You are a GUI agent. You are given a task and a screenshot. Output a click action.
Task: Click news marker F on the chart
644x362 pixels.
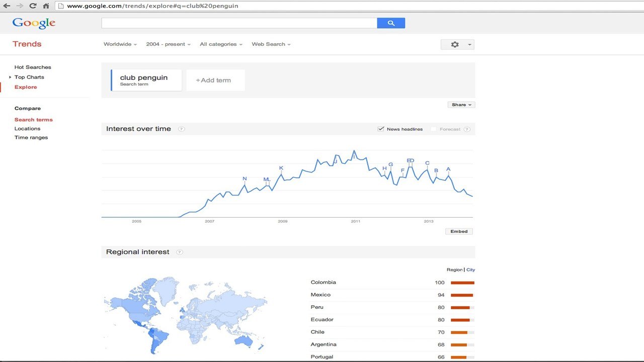pos(403,170)
